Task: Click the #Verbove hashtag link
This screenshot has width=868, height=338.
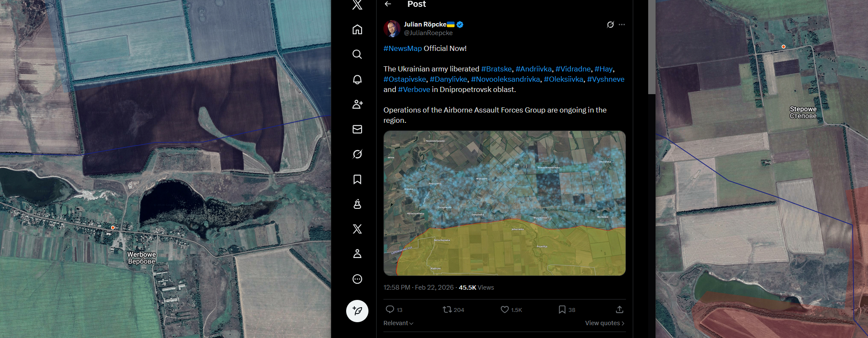Action: pyautogui.click(x=414, y=89)
